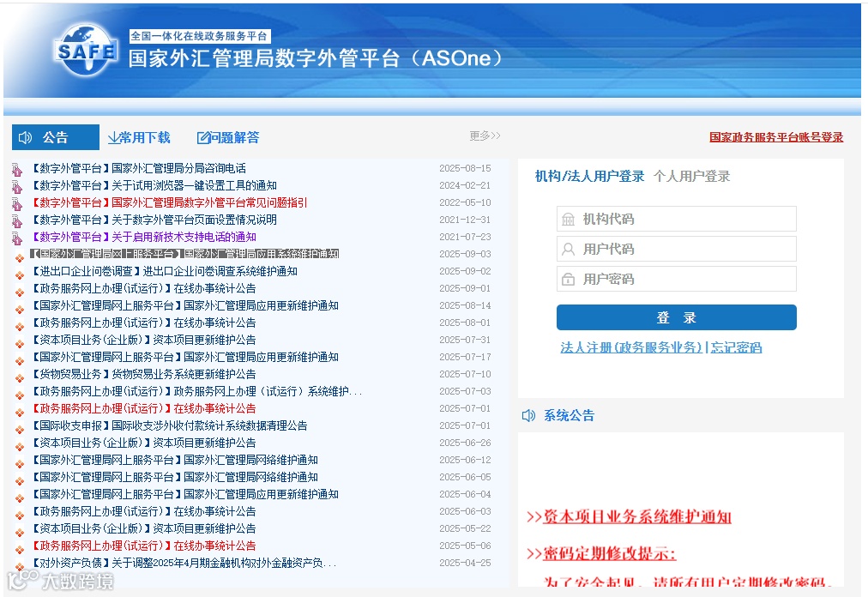Open 资本项目更新维护公告 dated 2025-07-31
This screenshot has width=868, height=597.
143,340
